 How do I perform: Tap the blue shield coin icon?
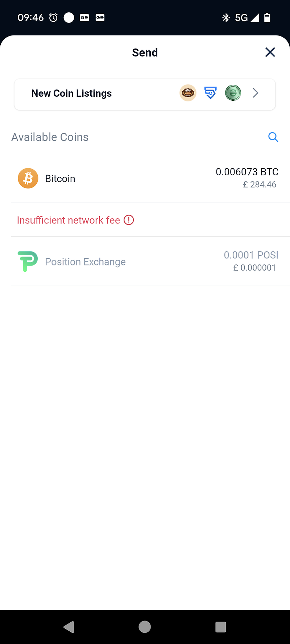tap(210, 93)
